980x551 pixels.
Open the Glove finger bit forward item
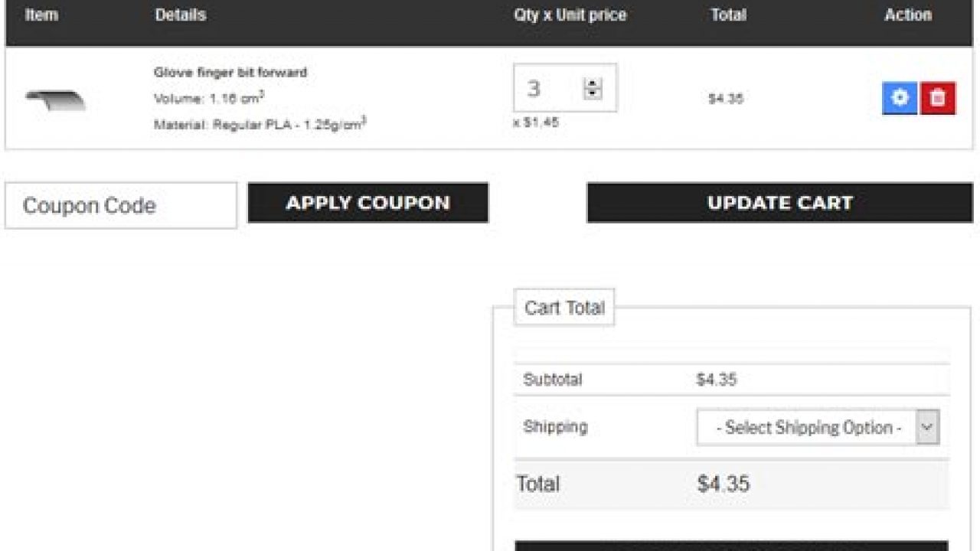pyautogui.click(x=230, y=73)
